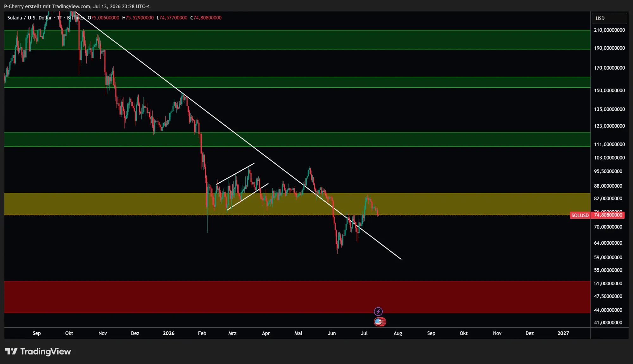Viewport: 633px width, 364px height.
Task: Click the Solana / U.S. Dollar symbol title
Action: 29,18
